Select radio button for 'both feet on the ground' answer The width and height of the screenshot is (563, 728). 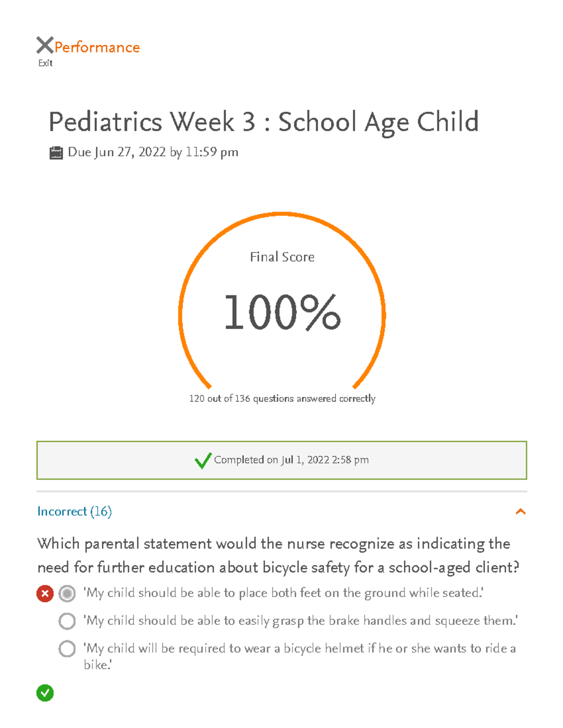67,593
